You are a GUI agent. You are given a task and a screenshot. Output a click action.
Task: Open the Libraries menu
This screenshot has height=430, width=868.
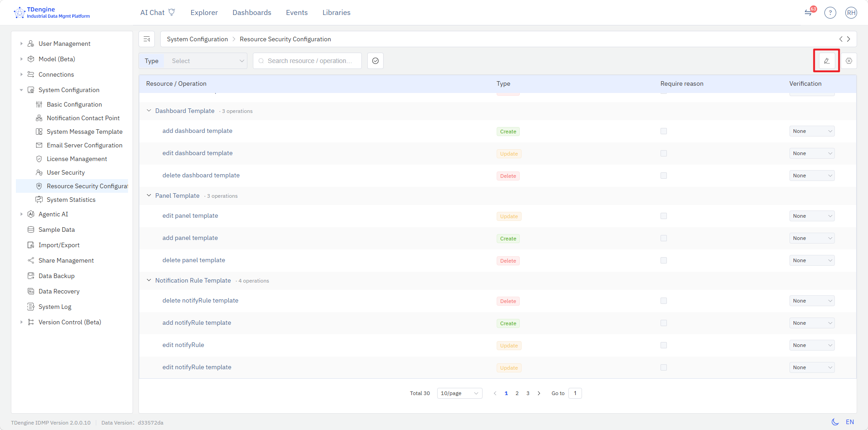point(336,13)
